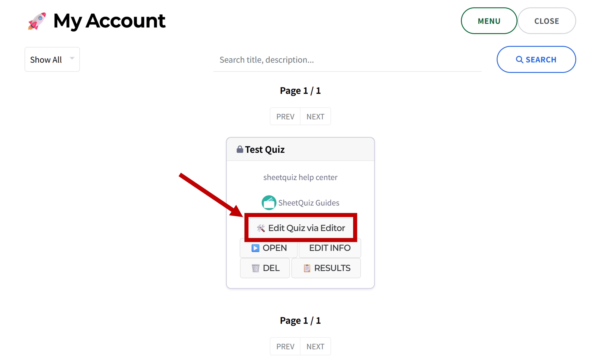Open the Test Quiz with OPEN
The width and height of the screenshot is (589, 364).
click(x=268, y=248)
